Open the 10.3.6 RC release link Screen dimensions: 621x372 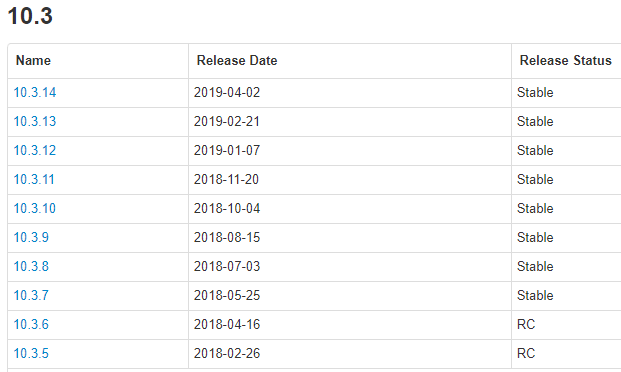click(31, 324)
